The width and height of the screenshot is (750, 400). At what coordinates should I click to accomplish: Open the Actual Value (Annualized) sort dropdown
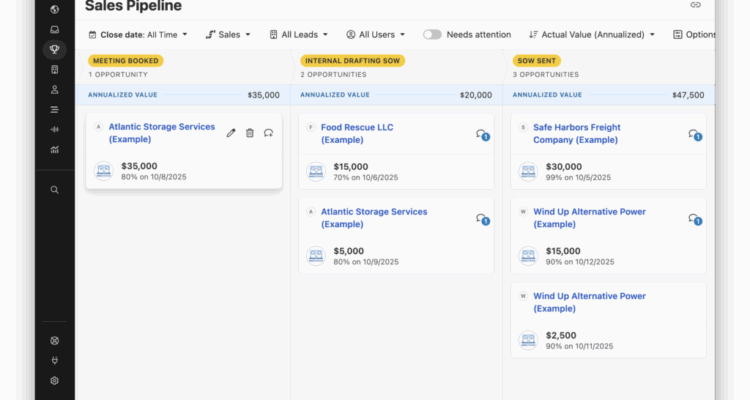click(592, 34)
